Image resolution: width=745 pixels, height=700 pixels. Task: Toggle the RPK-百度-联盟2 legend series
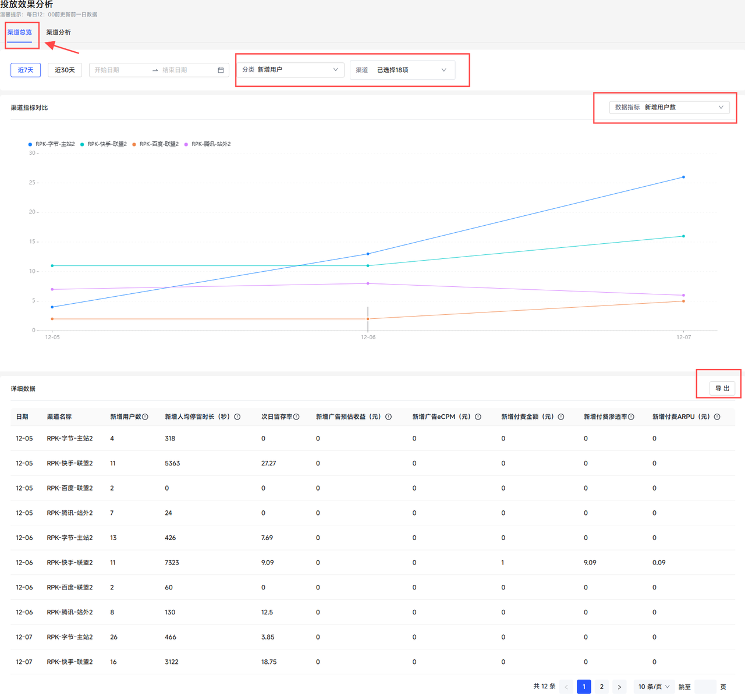click(x=155, y=144)
